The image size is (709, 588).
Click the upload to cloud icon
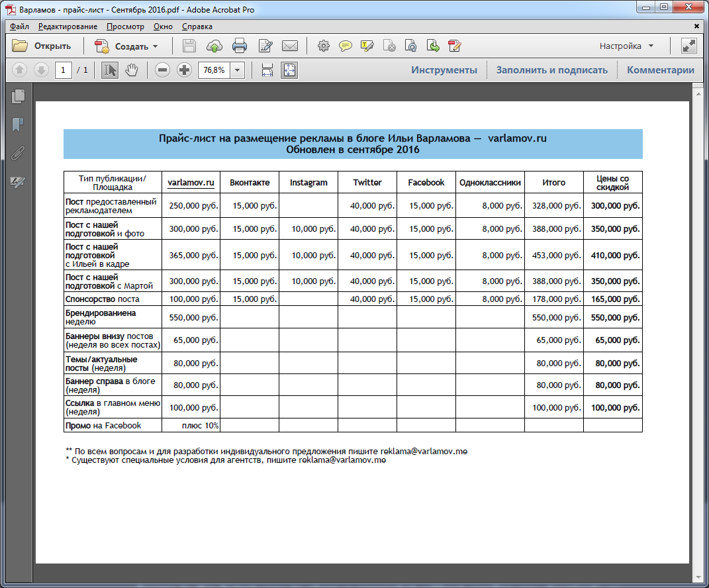click(x=214, y=46)
